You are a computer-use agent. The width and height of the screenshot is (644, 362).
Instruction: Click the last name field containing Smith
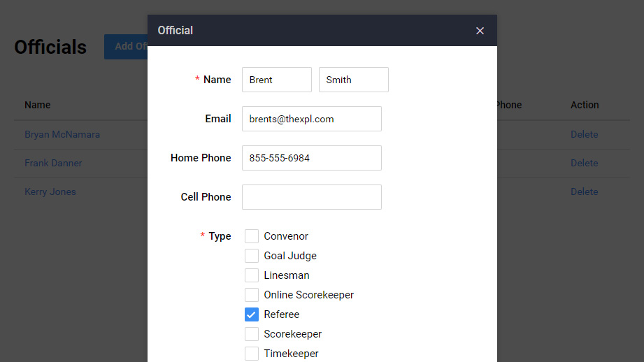(353, 80)
